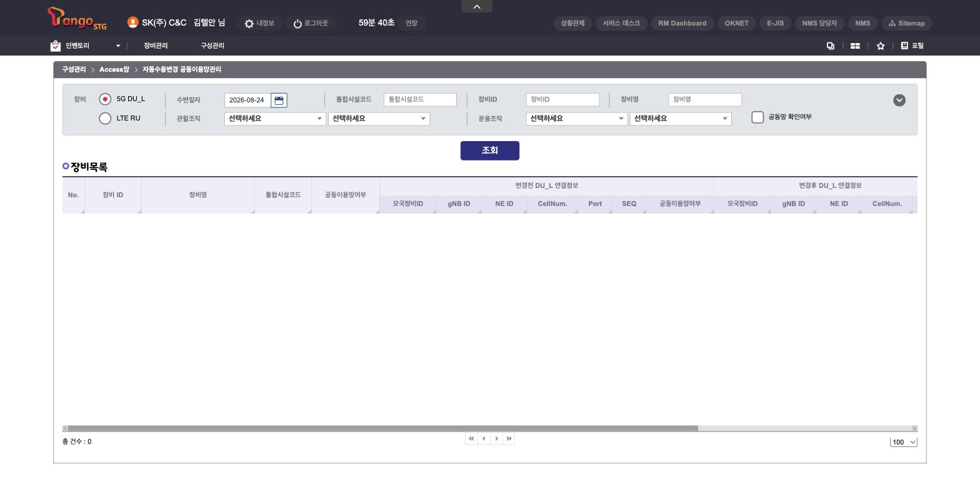Click the 구성관리 breadcrumb item
This screenshot has height=482, width=980.
coord(74,69)
